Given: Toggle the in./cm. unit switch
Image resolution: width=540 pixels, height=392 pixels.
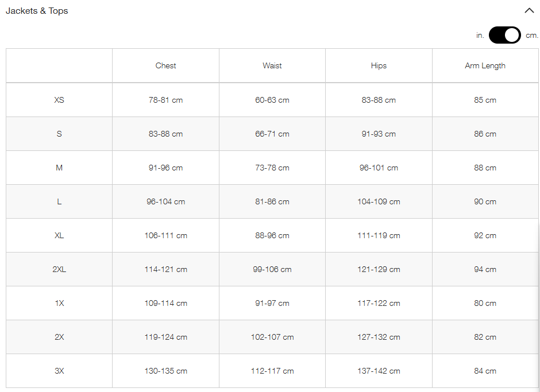Looking at the screenshot, I should (x=504, y=35).
